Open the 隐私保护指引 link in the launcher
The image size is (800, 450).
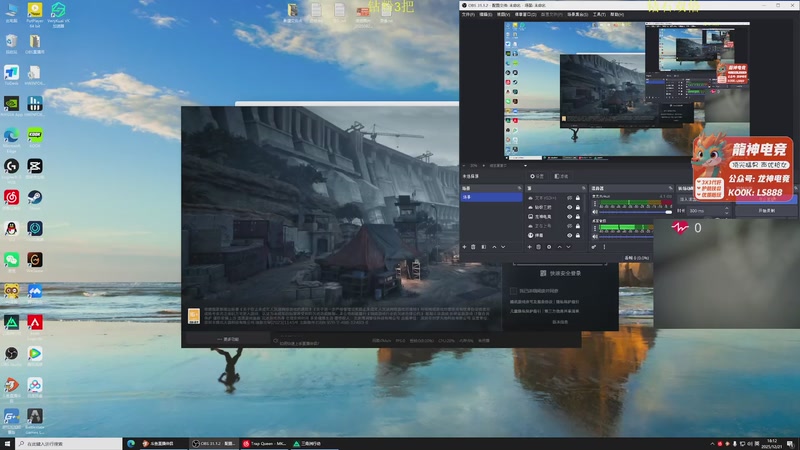(567, 302)
